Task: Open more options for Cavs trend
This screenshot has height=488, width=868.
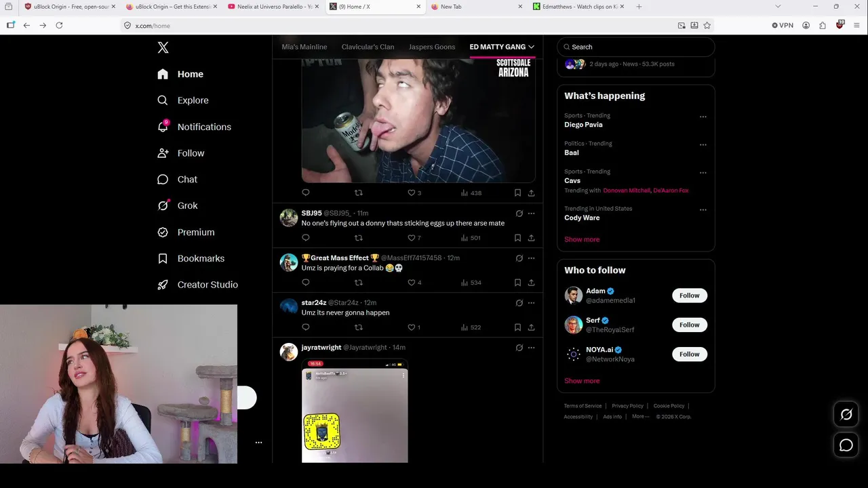Action: pos(703,172)
